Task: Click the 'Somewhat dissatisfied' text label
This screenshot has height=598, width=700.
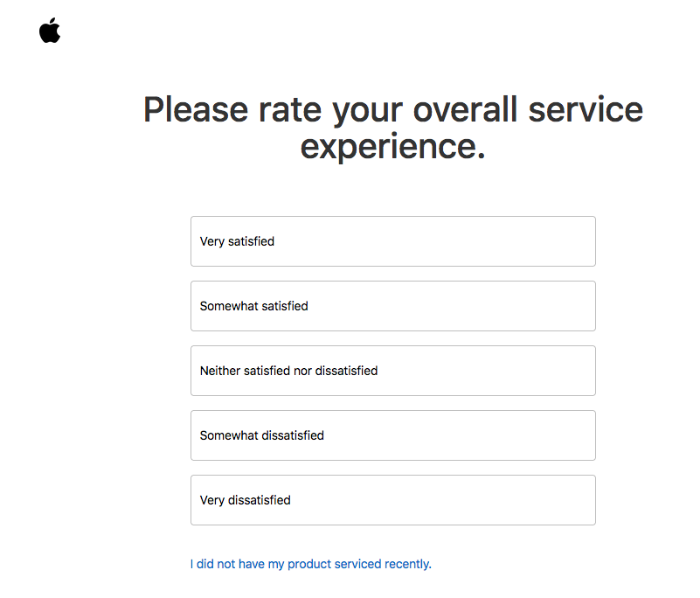Action: click(x=262, y=435)
